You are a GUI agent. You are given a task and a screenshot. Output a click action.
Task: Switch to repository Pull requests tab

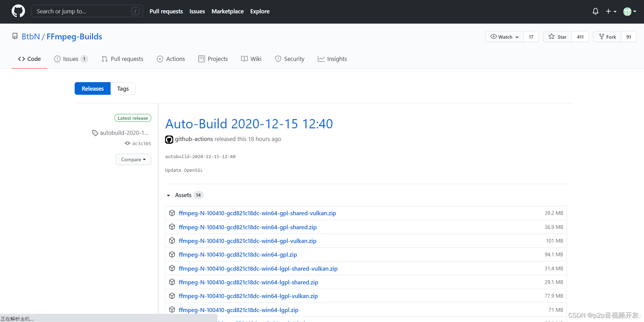(x=122, y=59)
